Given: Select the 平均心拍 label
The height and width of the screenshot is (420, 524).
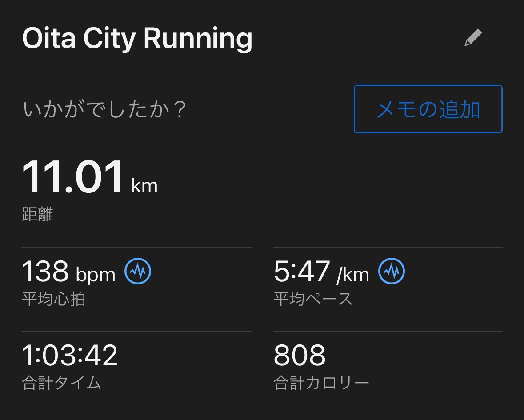Looking at the screenshot, I should 53,299.
